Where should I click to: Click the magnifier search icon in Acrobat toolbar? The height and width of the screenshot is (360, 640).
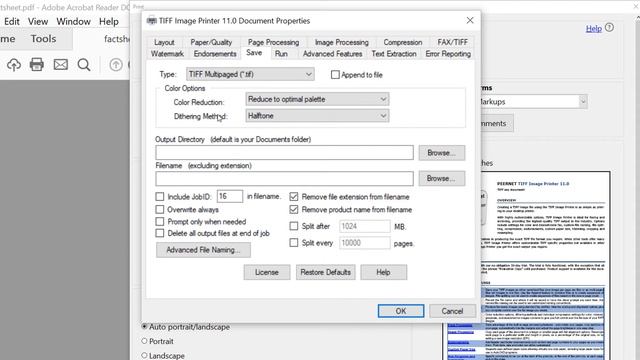(84, 64)
